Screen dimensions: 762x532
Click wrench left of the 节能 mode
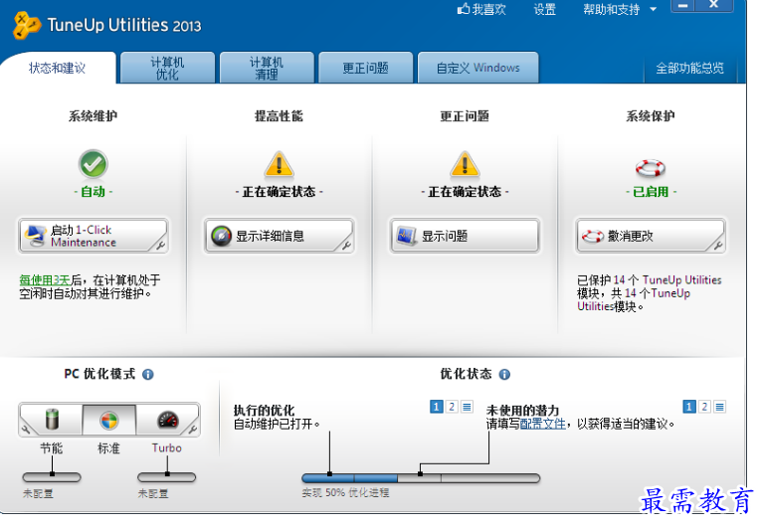[25, 429]
